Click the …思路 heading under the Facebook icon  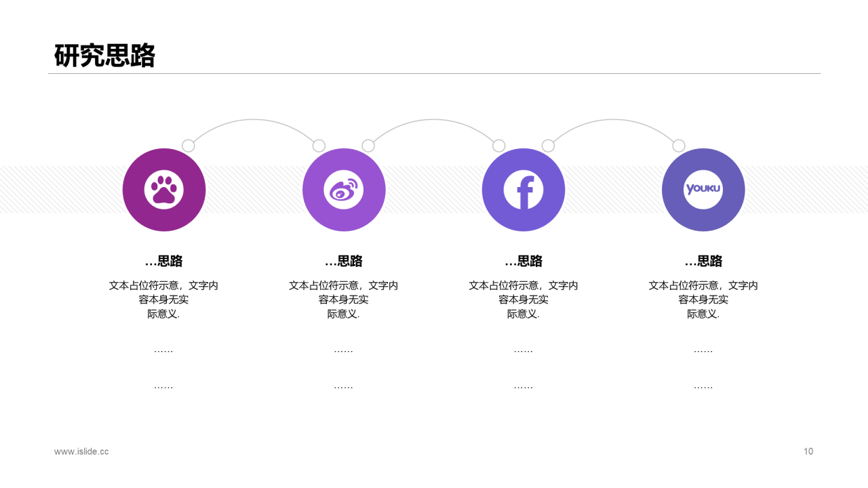524,261
